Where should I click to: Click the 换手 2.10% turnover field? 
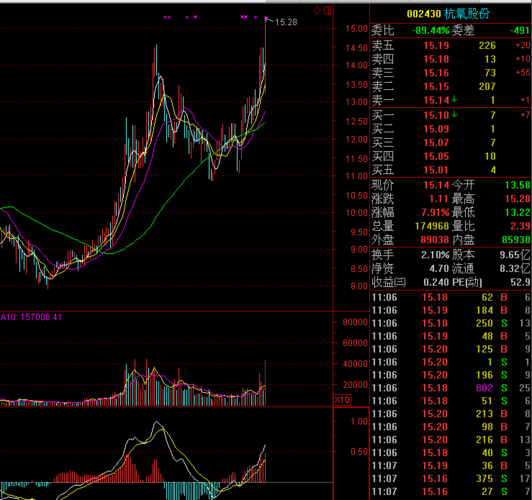click(410, 254)
